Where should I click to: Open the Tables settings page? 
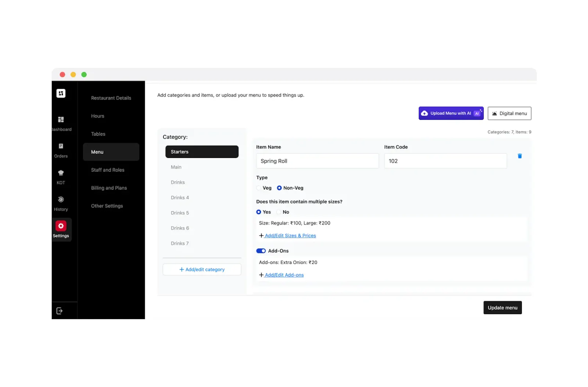click(111, 134)
